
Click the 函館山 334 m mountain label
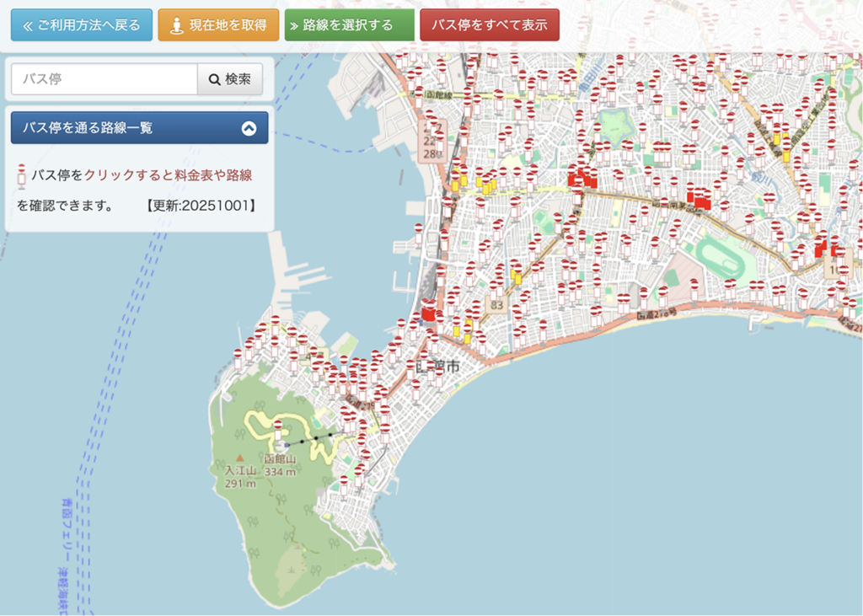(x=280, y=466)
